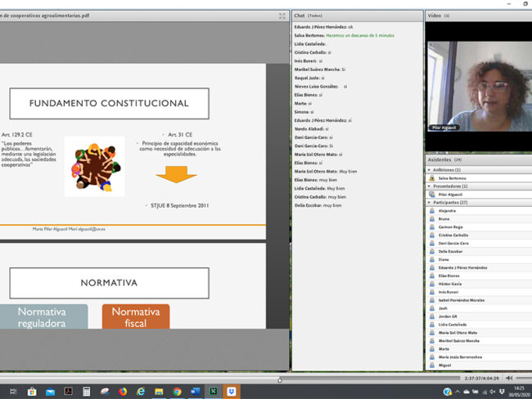Click the fullscreen icon on the share pod
Screen dimensions: 532x399
[x=282, y=16]
